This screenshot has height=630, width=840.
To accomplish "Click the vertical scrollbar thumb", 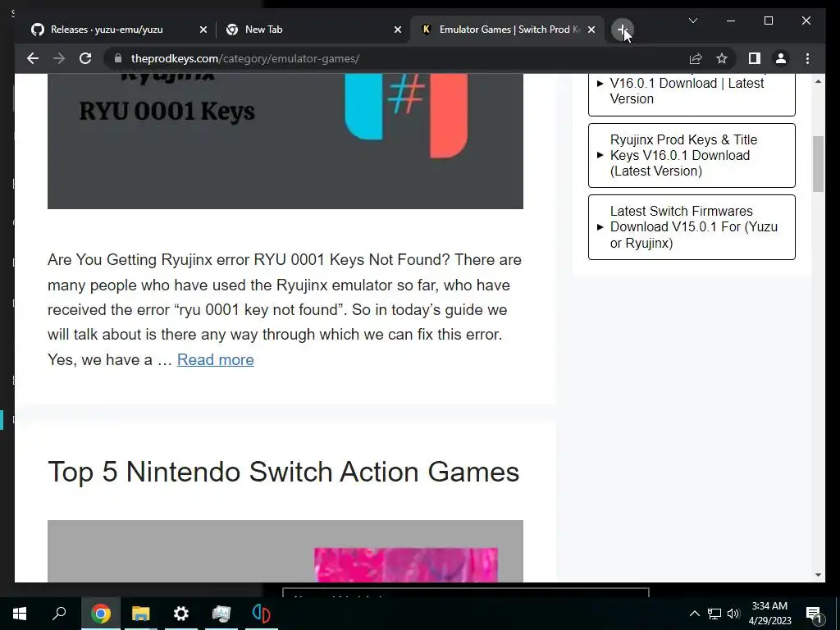I will (x=818, y=164).
